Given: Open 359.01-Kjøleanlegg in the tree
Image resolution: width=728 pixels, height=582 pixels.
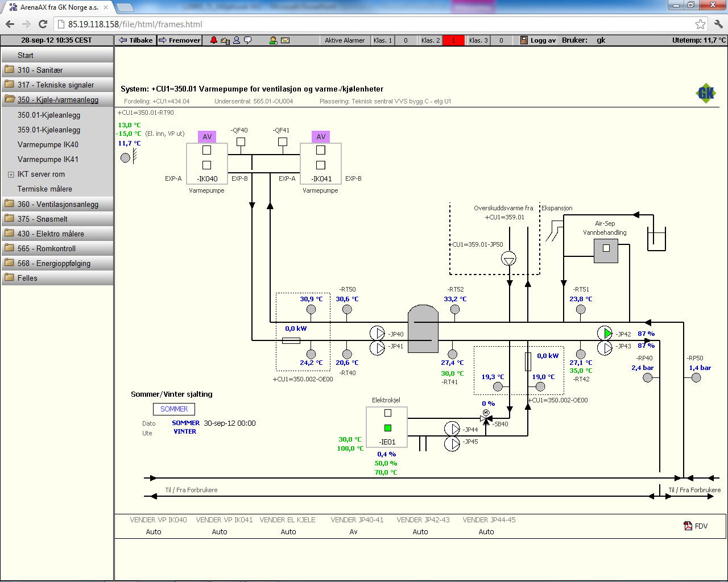Looking at the screenshot, I should [49, 130].
